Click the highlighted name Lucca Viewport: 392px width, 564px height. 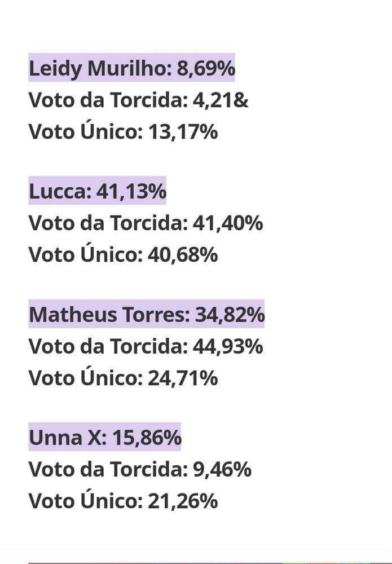(59, 192)
